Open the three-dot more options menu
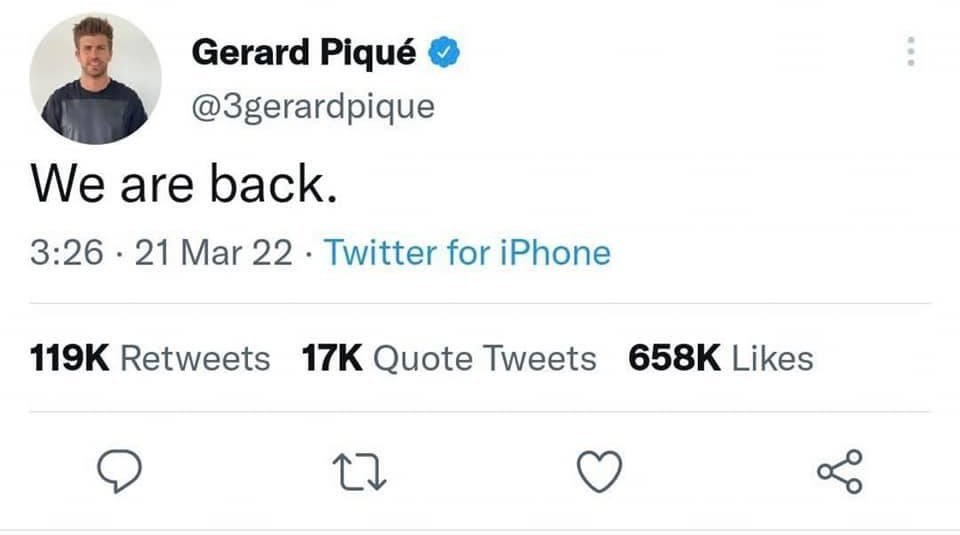Viewport: 960px width, 535px height. click(x=911, y=51)
